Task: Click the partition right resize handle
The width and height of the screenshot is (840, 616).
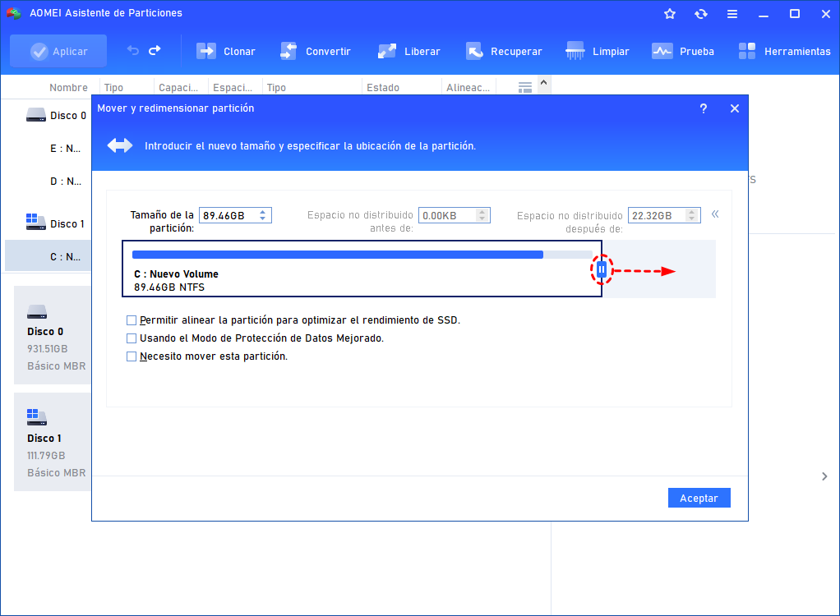Action: [x=602, y=269]
